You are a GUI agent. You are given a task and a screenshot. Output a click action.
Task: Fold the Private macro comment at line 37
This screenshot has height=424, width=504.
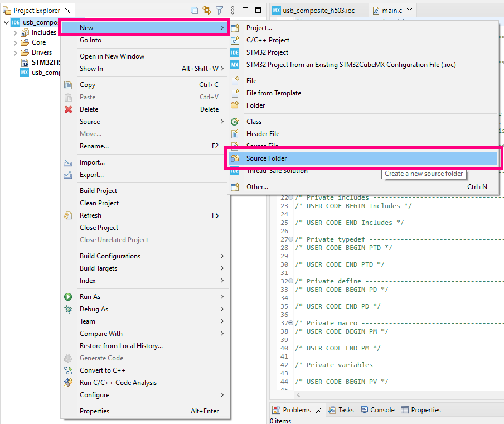[x=291, y=323]
